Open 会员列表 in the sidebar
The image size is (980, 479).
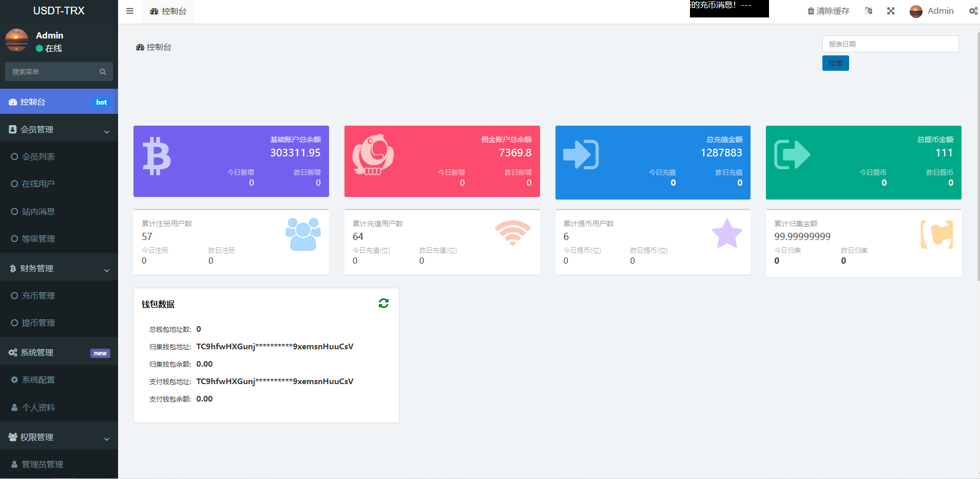tap(39, 157)
